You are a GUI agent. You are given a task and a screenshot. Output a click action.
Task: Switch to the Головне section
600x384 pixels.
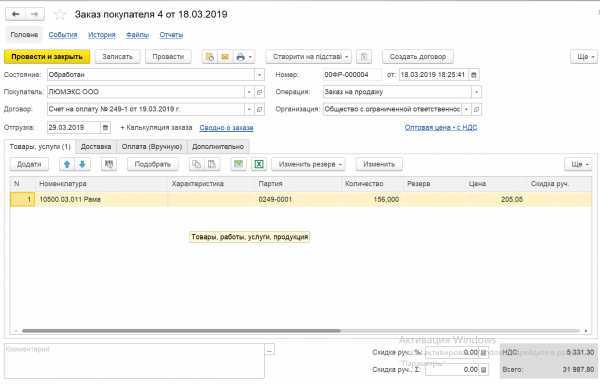(24, 35)
